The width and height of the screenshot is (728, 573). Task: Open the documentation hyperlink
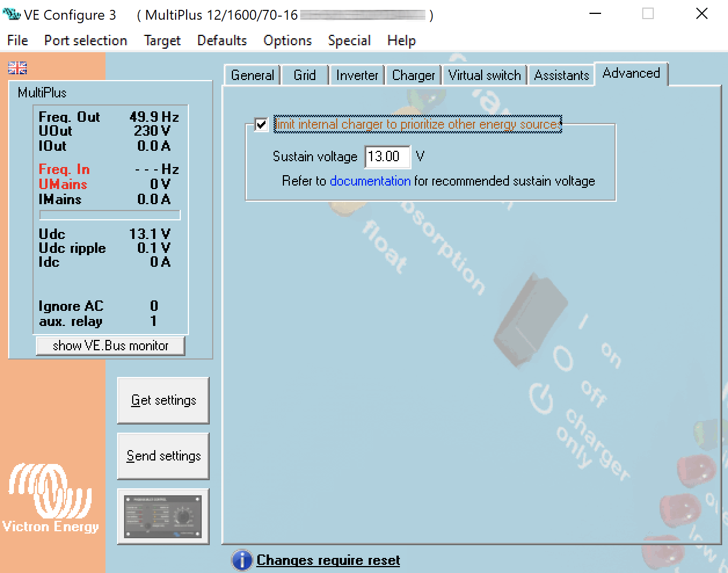pos(370,181)
